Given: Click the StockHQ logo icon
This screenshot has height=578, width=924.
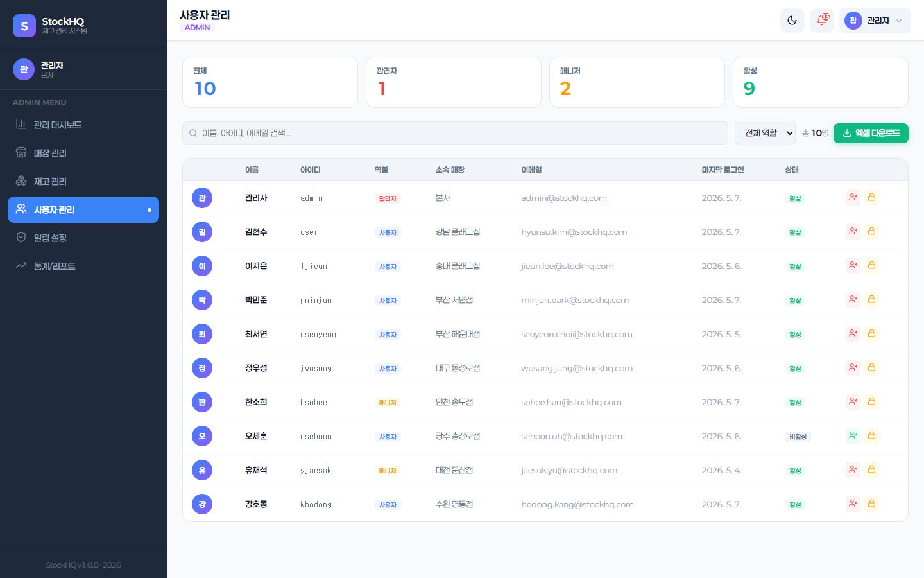Looking at the screenshot, I should pos(24,26).
